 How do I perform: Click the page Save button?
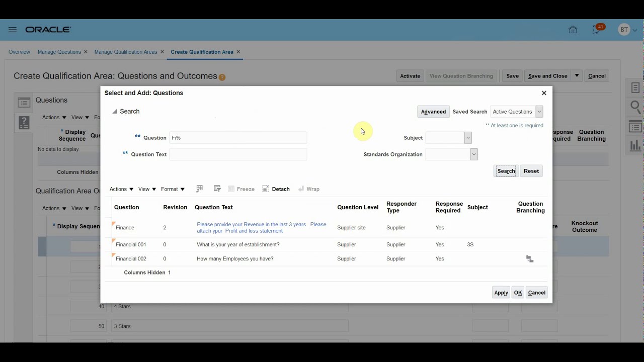click(513, 76)
